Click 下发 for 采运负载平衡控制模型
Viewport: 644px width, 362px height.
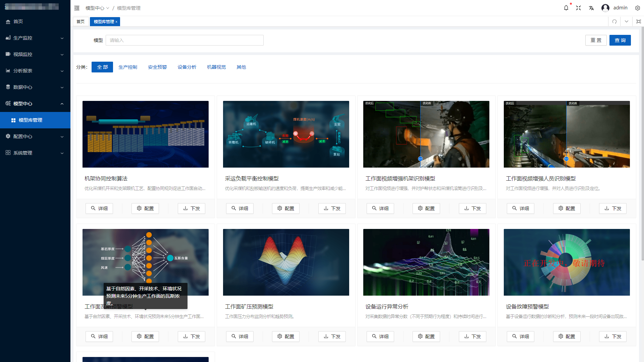click(332, 208)
